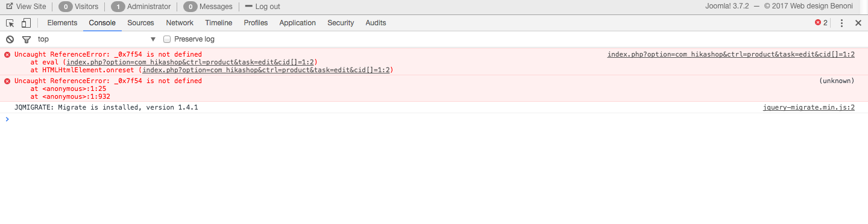Click the red error count indicator
The image size is (868, 224).
(x=821, y=23)
